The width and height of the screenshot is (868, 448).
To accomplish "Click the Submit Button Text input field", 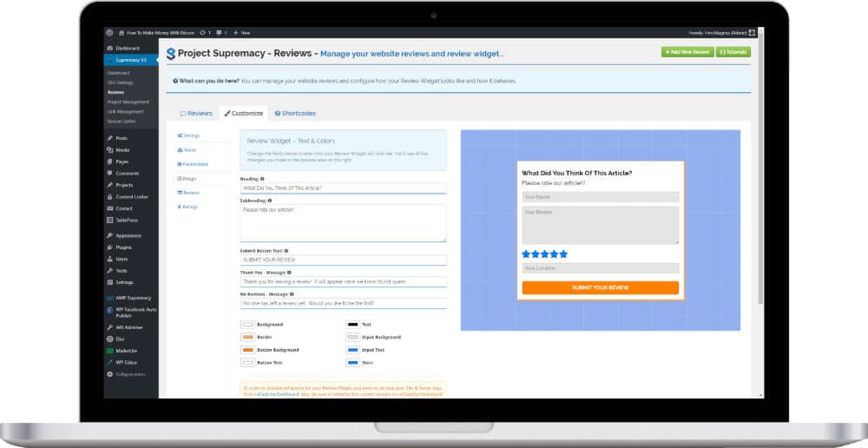I will (343, 260).
